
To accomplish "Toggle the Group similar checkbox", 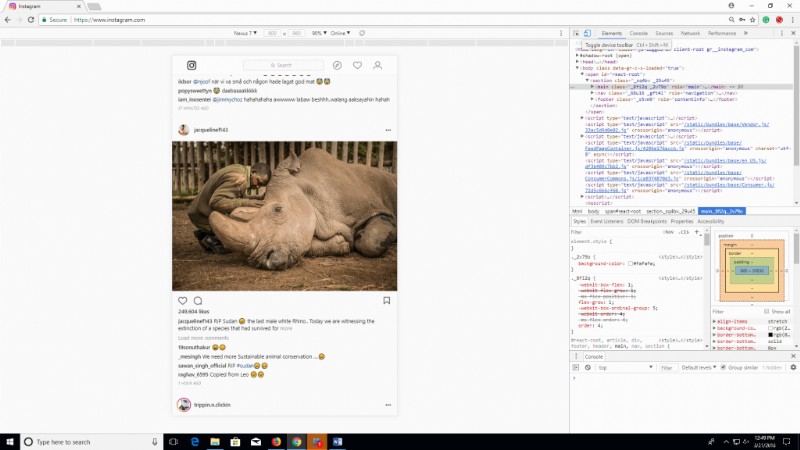I will point(723,367).
